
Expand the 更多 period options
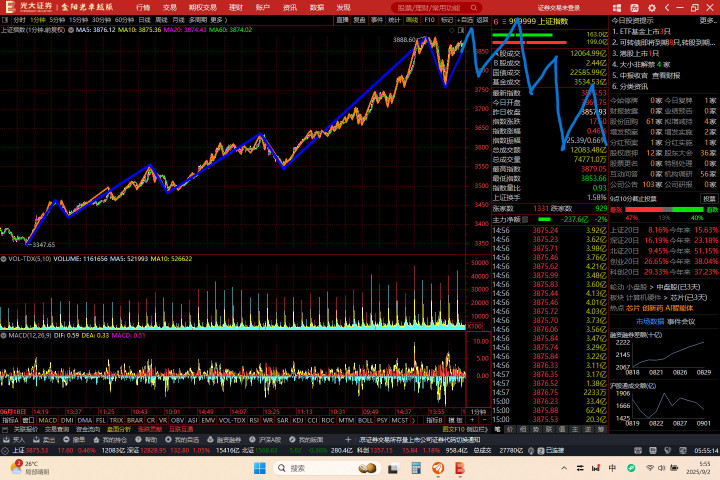point(218,20)
